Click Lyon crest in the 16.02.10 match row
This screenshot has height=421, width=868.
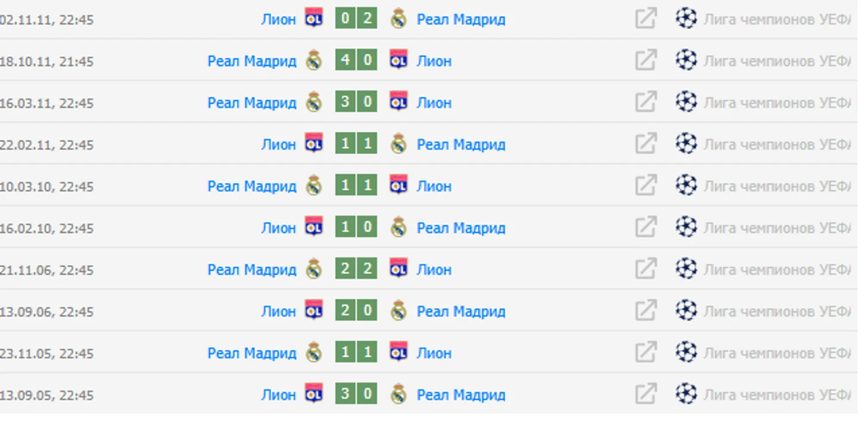[314, 227]
